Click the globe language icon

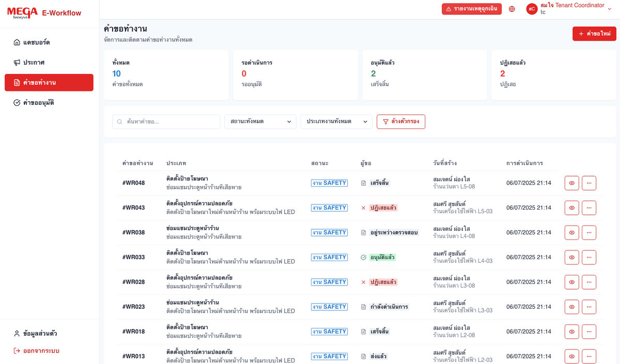click(x=512, y=9)
